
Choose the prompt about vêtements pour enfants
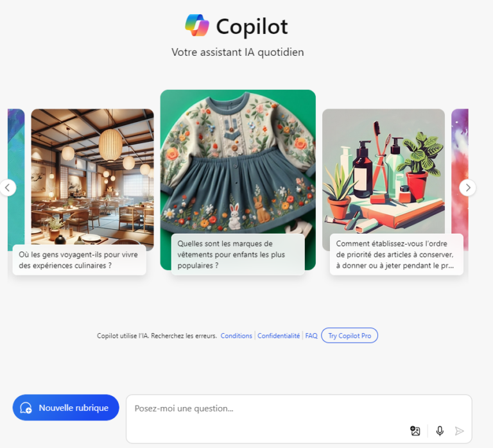click(x=238, y=254)
